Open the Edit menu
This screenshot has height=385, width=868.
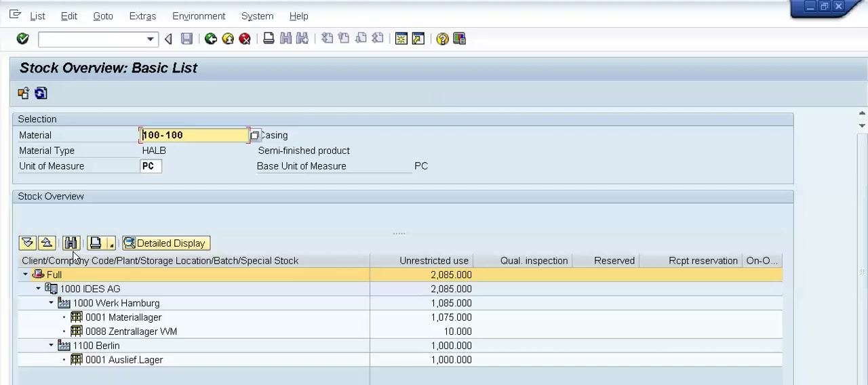[68, 16]
